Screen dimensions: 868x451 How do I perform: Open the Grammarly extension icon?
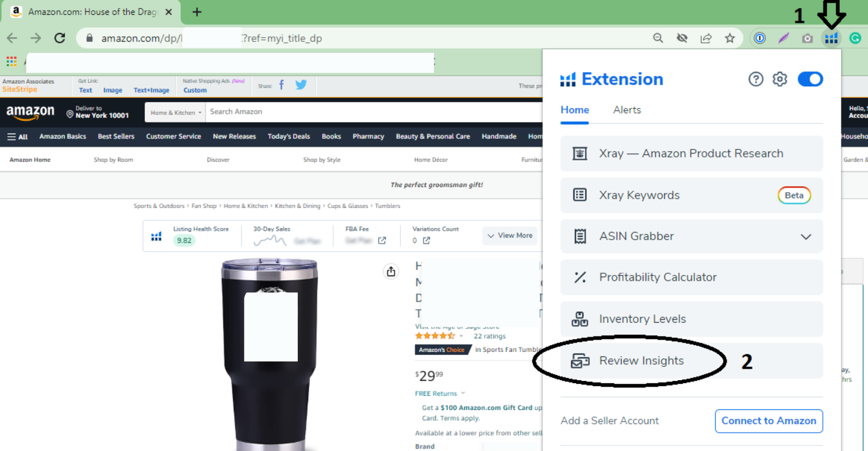855,38
